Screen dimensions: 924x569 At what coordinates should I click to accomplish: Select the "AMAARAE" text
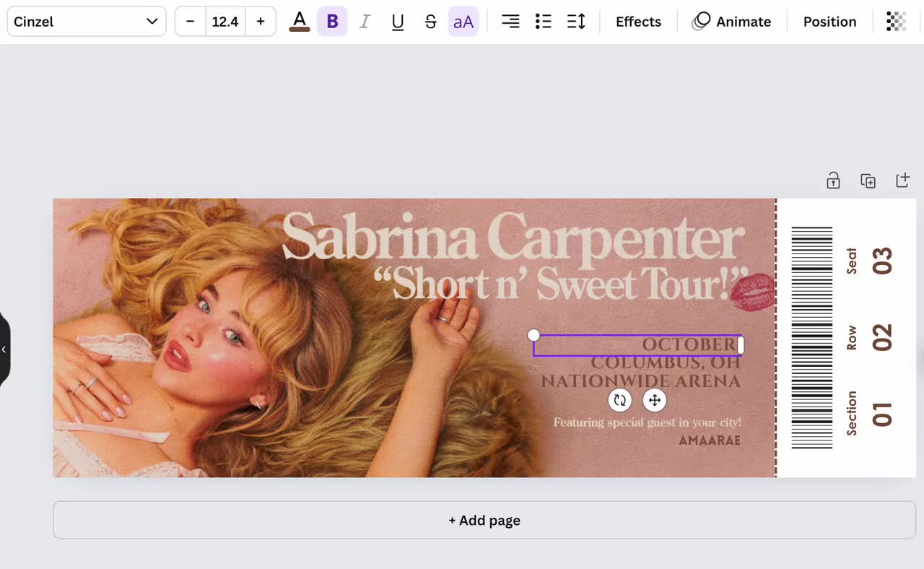[x=710, y=440]
